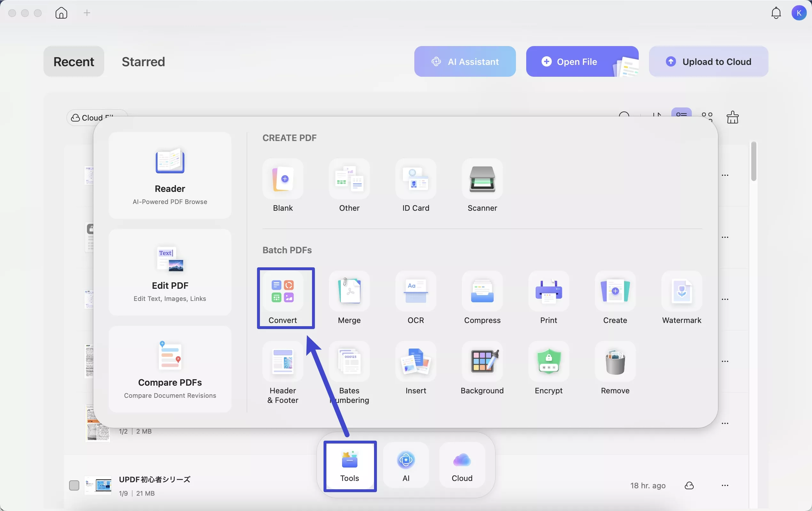Viewport: 812px width, 511px height.
Task: Choose the Watermark batch tool
Action: (x=681, y=297)
